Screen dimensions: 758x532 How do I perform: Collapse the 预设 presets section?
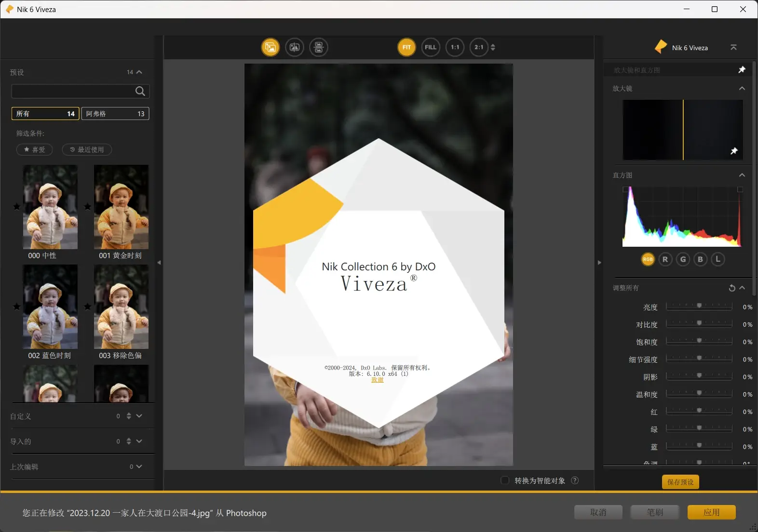click(139, 72)
